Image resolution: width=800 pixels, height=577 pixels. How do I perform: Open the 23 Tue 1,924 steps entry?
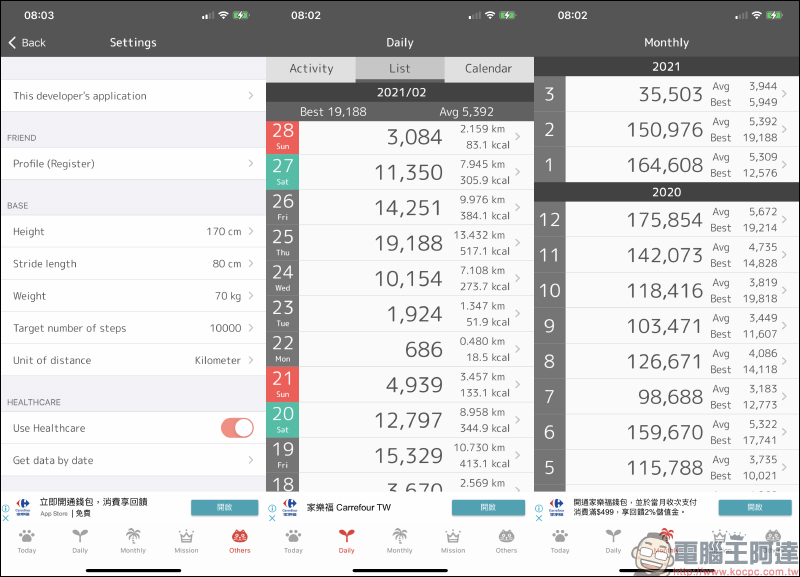(x=400, y=314)
